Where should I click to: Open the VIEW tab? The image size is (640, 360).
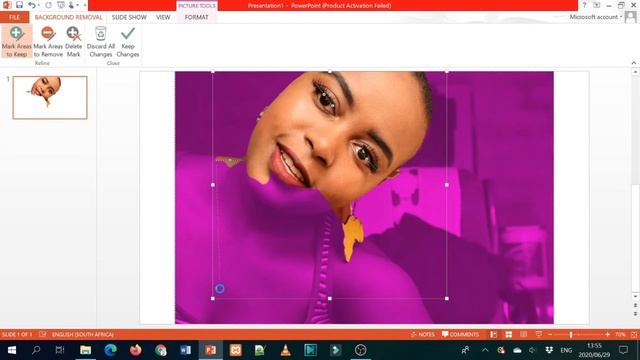(163, 17)
